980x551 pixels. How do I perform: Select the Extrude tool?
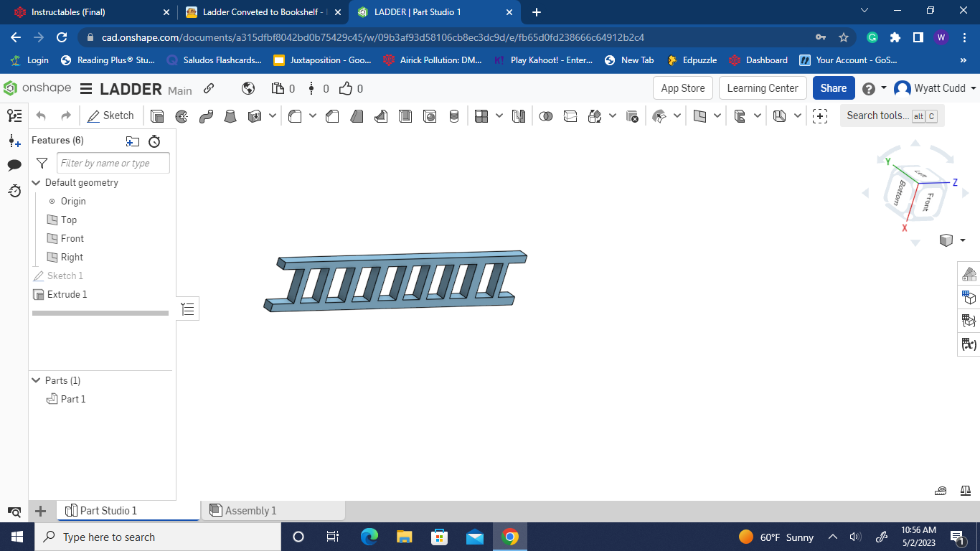coord(156,116)
